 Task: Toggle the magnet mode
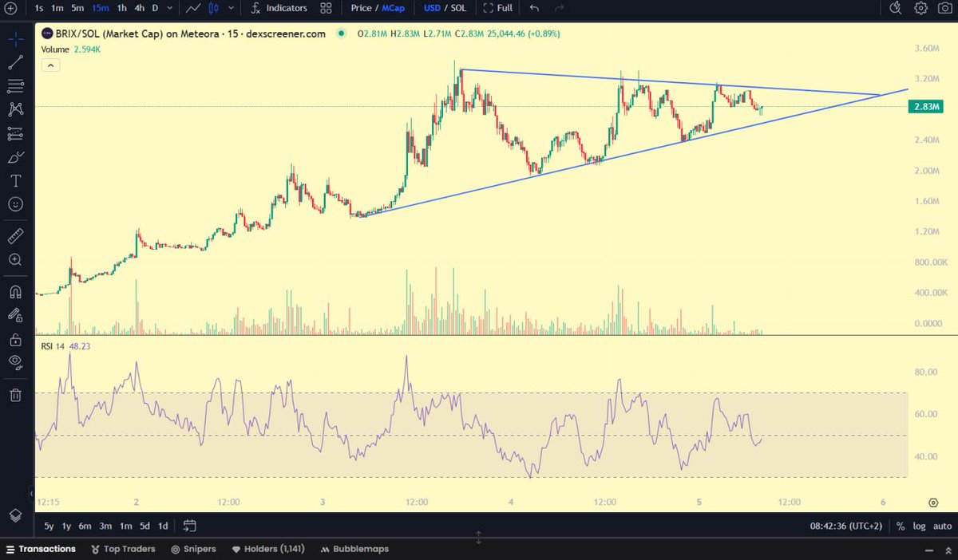(15, 292)
